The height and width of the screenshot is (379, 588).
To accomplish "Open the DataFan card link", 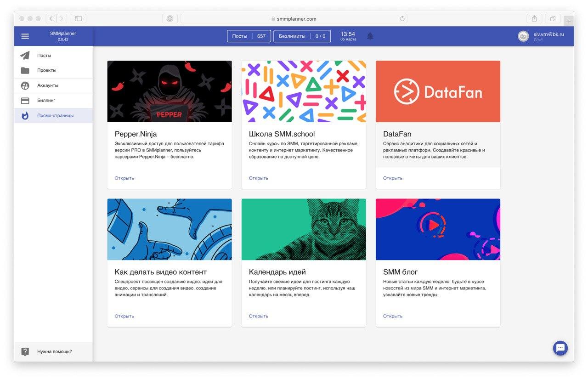I will pyautogui.click(x=393, y=178).
